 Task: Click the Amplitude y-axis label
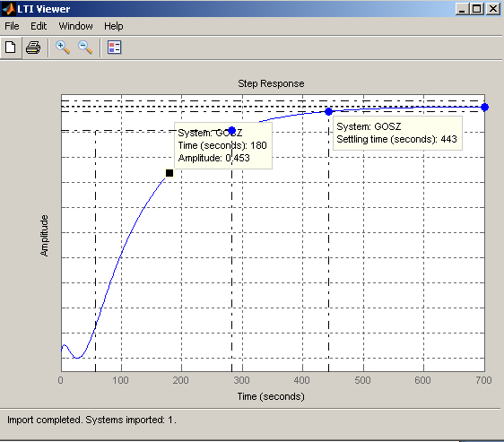(44, 236)
